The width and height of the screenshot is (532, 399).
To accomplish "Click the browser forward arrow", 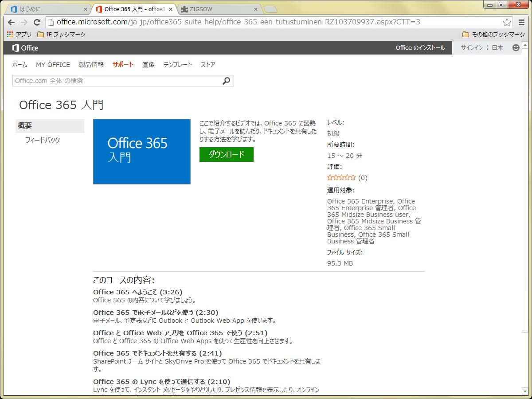I will click(24, 22).
